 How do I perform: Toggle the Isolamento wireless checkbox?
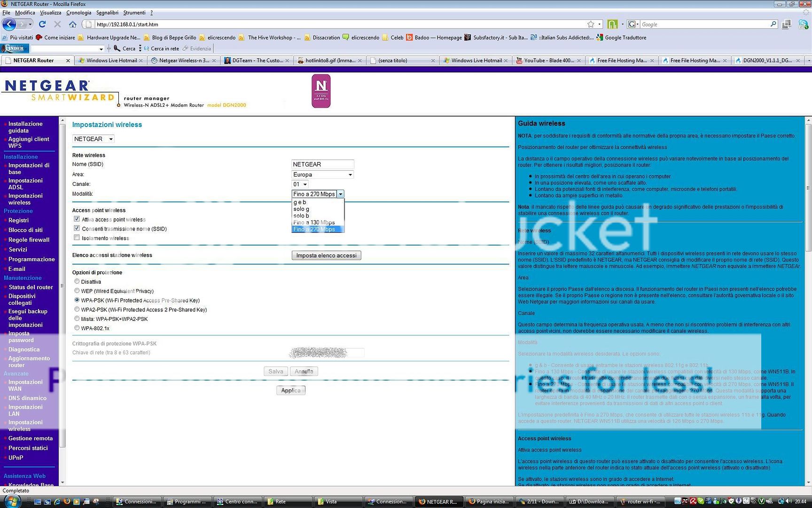tap(77, 238)
